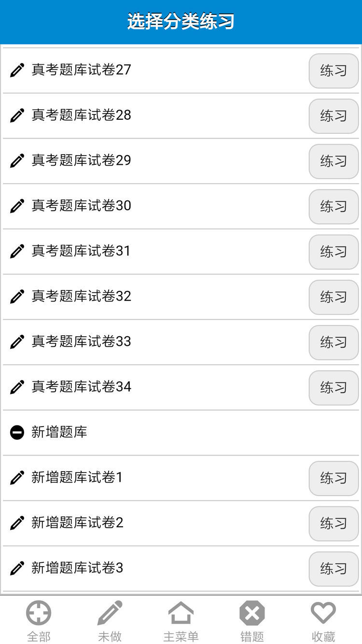
Task: Click pencil icon beside 真考题库试卷31
Action: coord(17,251)
